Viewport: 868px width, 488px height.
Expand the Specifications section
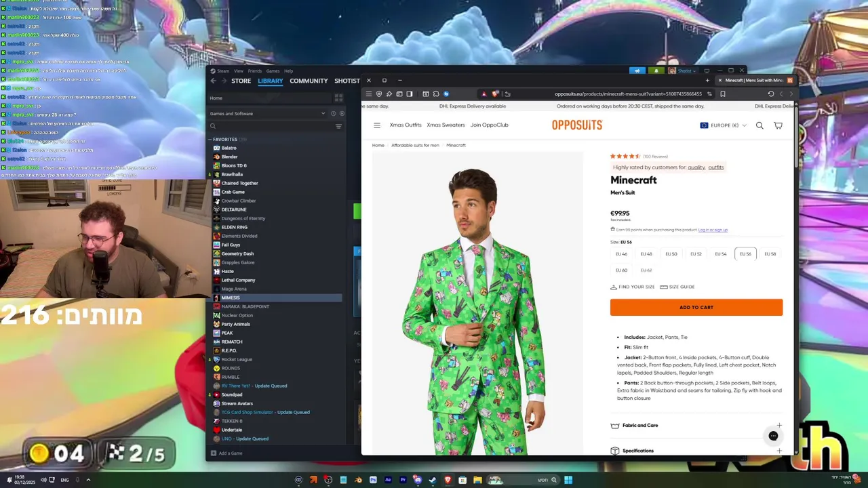pos(696,451)
